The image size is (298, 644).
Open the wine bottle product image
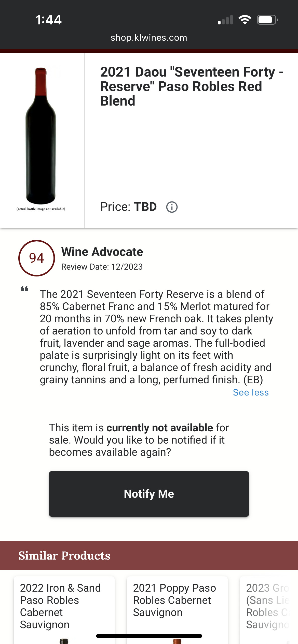[x=41, y=136]
